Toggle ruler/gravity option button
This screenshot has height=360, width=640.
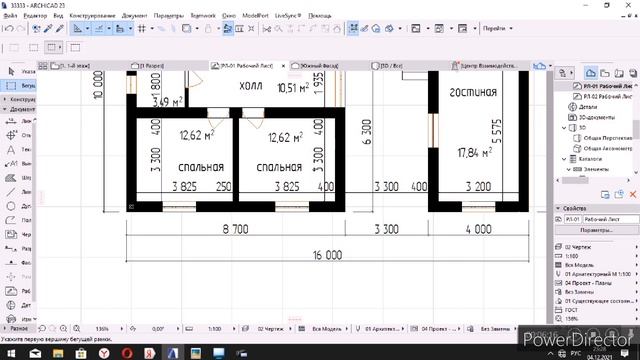tap(120, 29)
